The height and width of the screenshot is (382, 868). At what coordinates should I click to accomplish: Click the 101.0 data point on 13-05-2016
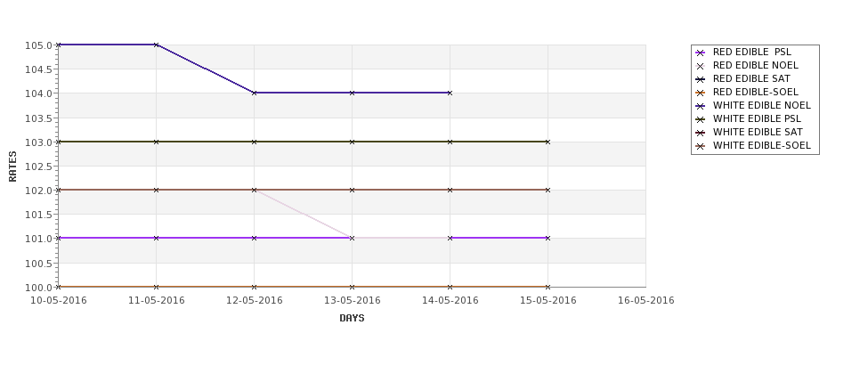pos(352,238)
